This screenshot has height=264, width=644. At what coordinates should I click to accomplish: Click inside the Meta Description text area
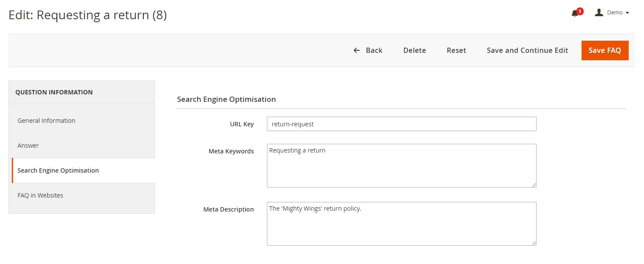pyautogui.click(x=401, y=223)
